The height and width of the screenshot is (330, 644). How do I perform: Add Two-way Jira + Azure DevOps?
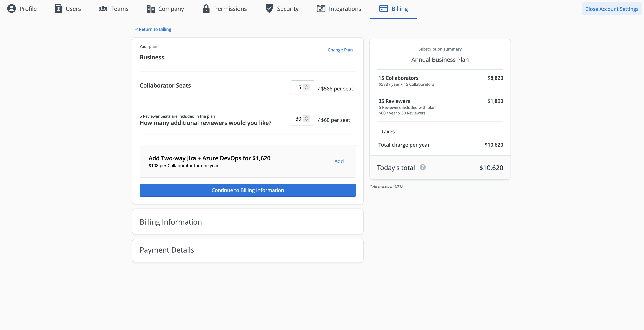339,161
